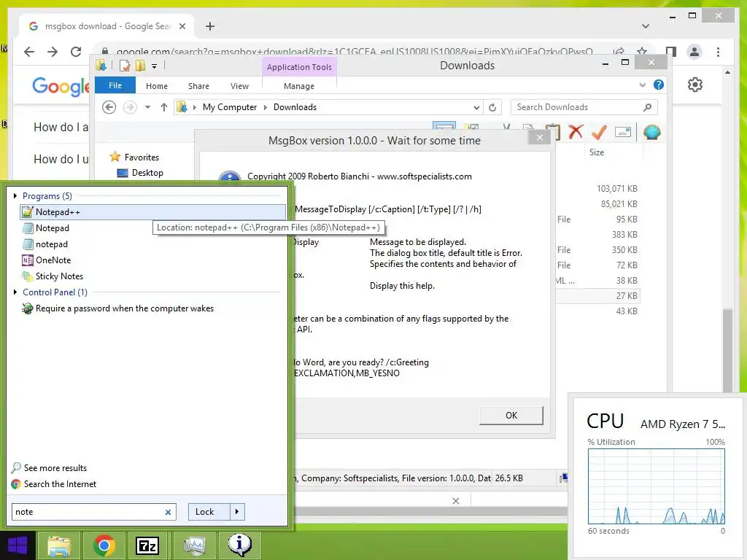Viewport: 747px width, 560px height.
Task: Refresh the Downloads folder
Action: [492, 108]
